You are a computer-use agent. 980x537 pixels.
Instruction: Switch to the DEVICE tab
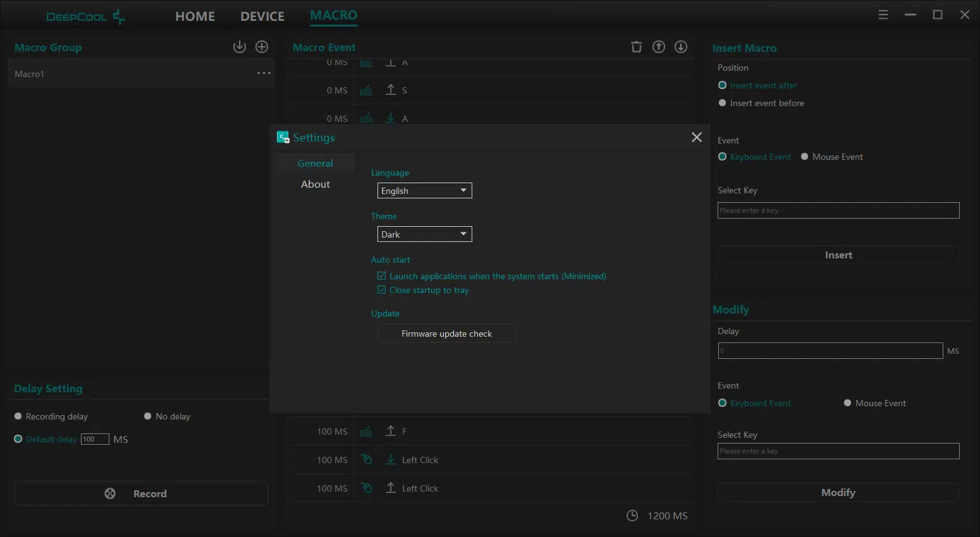pyautogui.click(x=262, y=16)
